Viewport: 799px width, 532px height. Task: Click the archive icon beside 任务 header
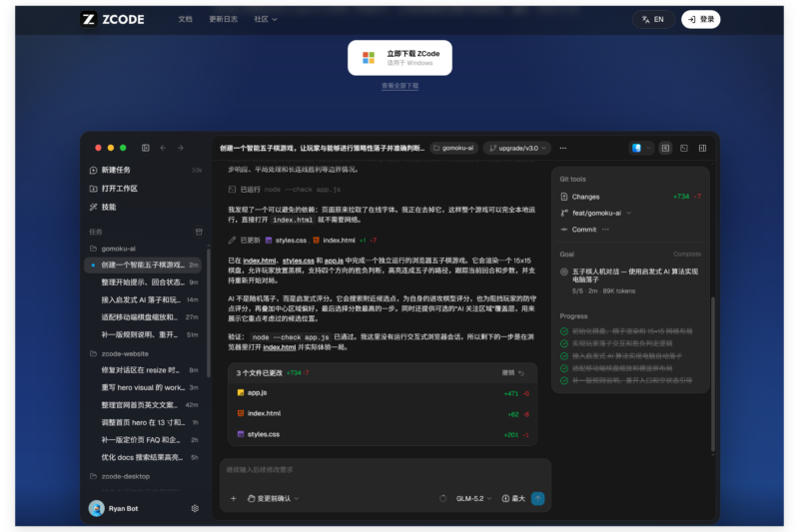pos(199,232)
